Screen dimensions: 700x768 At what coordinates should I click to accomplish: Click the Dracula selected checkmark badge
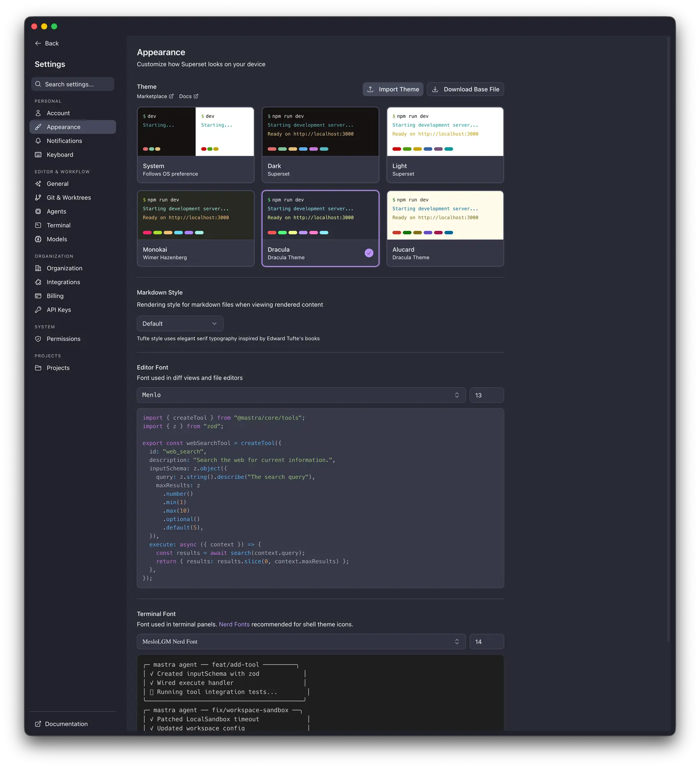click(369, 253)
